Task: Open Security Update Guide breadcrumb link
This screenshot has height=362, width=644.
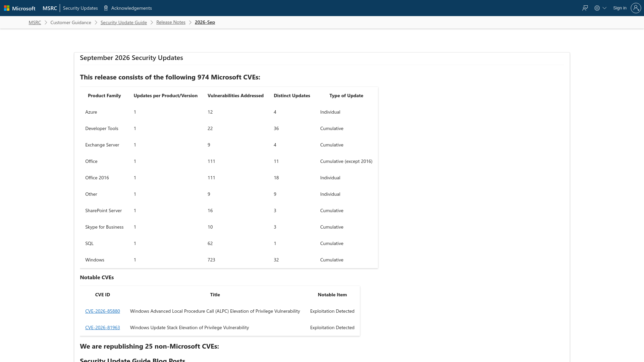Action: [x=124, y=22]
